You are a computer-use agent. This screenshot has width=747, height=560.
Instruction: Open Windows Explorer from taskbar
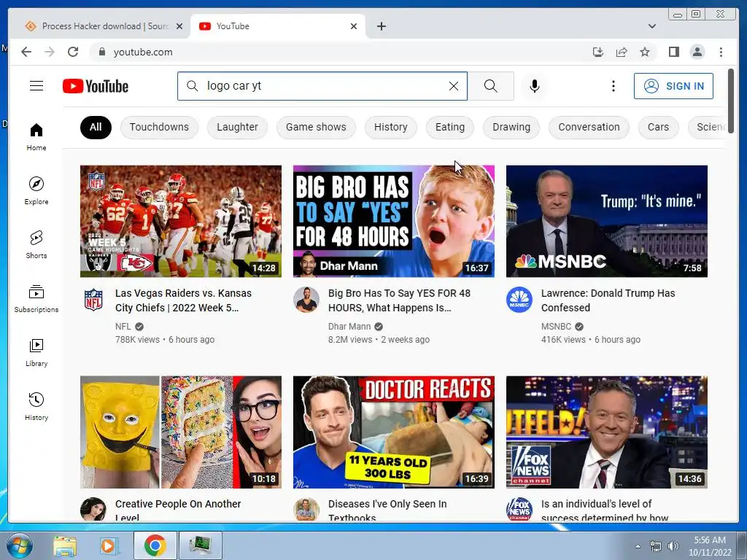(65, 545)
